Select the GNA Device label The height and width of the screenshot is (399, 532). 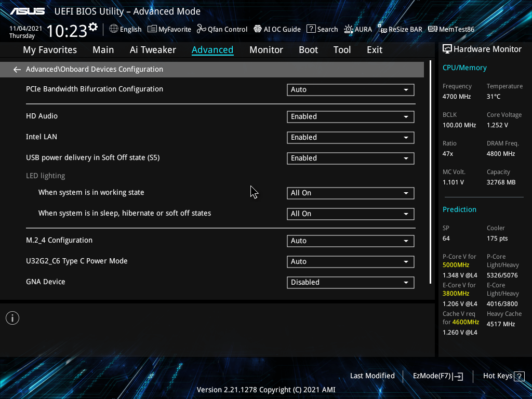point(46,282)
